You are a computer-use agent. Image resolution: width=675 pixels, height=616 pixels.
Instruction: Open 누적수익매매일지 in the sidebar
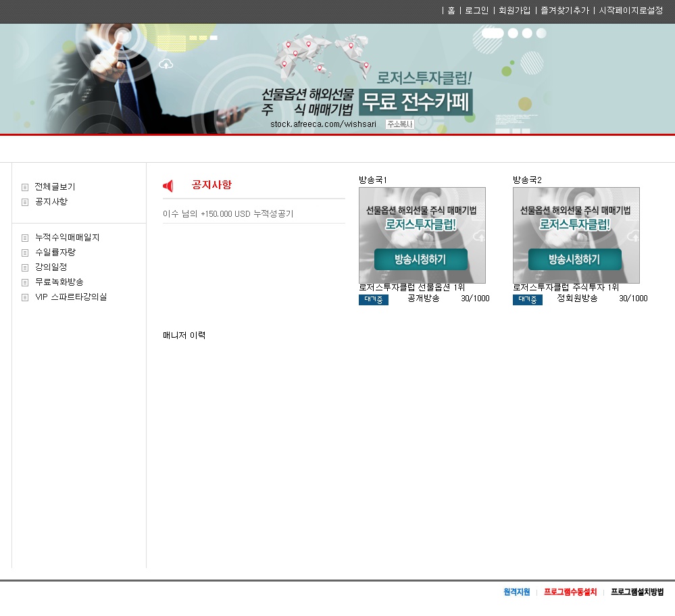pyautogui.click(x=67, y=238)
